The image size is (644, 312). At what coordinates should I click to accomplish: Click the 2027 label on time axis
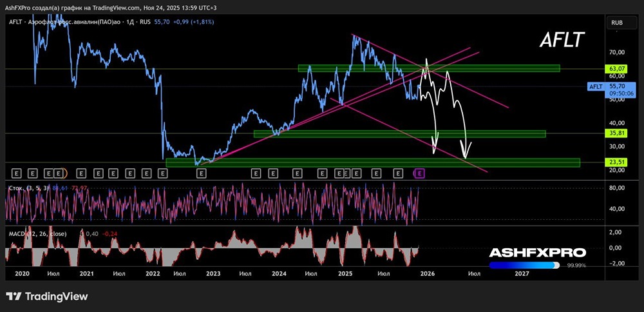522,273
